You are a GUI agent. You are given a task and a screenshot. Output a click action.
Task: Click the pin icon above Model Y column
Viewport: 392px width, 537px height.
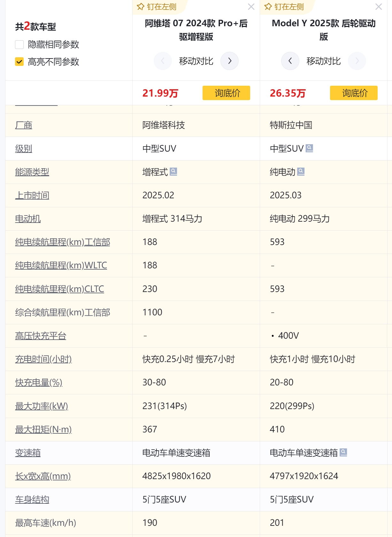(x=268, y=7)
